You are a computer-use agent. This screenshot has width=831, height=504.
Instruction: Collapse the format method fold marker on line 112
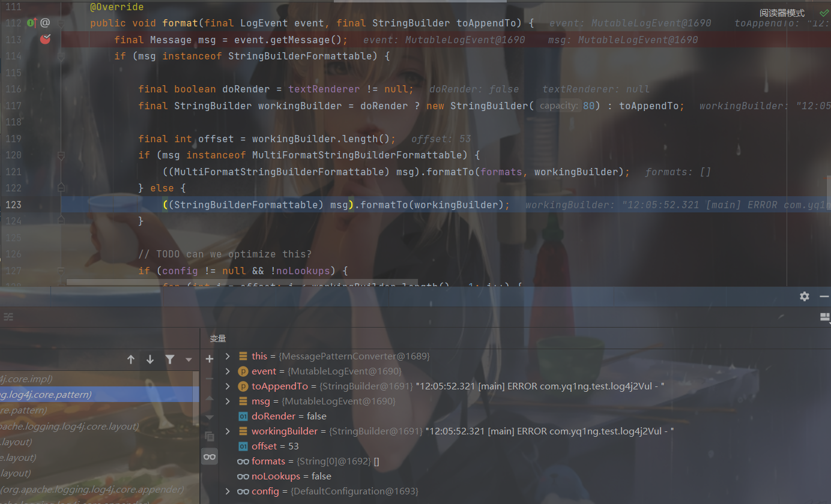(x=61, y=23)
